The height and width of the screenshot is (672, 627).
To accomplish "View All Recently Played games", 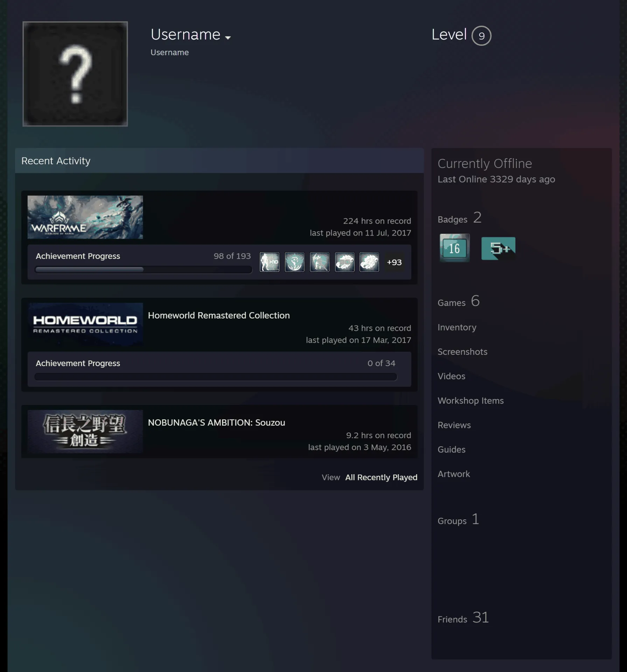I will pyautogui.click(x=381, y=477).
